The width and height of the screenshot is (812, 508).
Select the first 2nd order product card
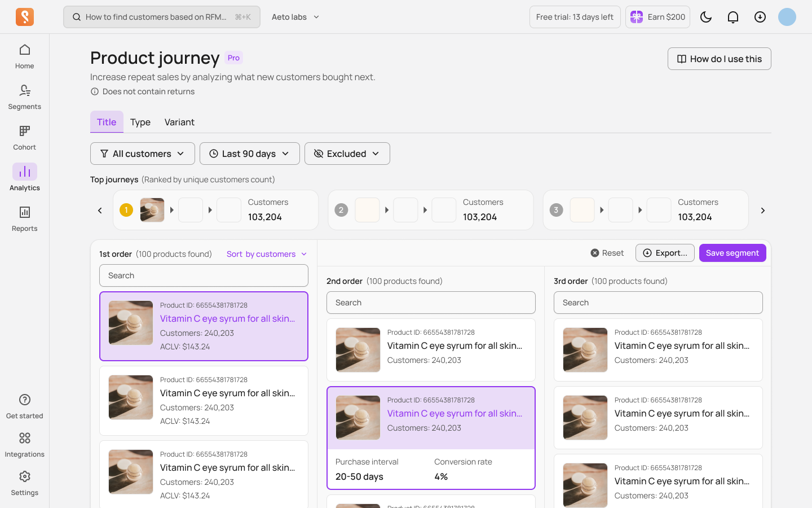click(431, 350)
